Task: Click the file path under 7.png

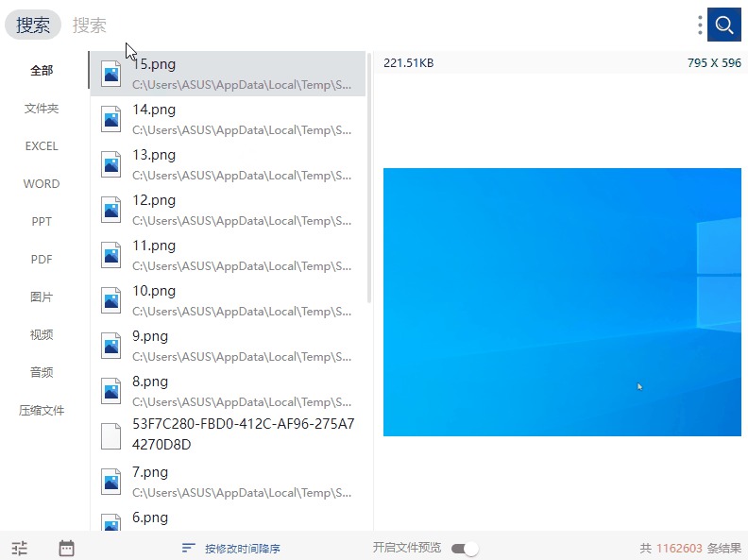Action: point(242,493)
